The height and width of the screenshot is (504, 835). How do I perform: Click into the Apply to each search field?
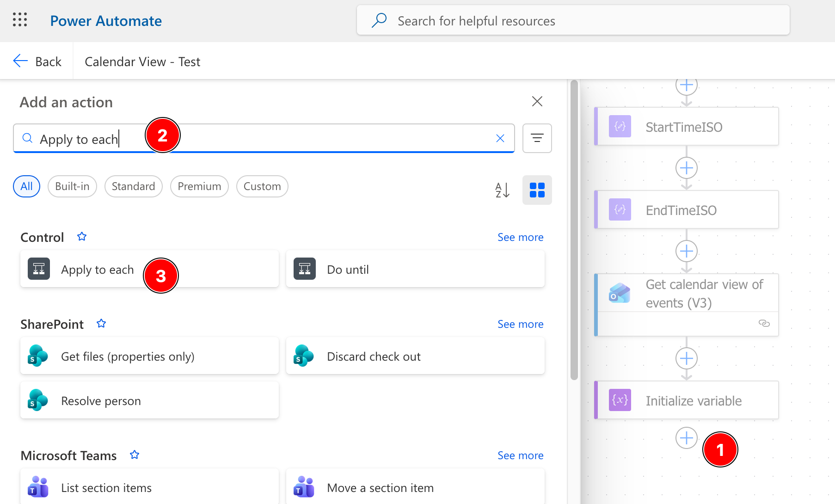coord(264,138)
